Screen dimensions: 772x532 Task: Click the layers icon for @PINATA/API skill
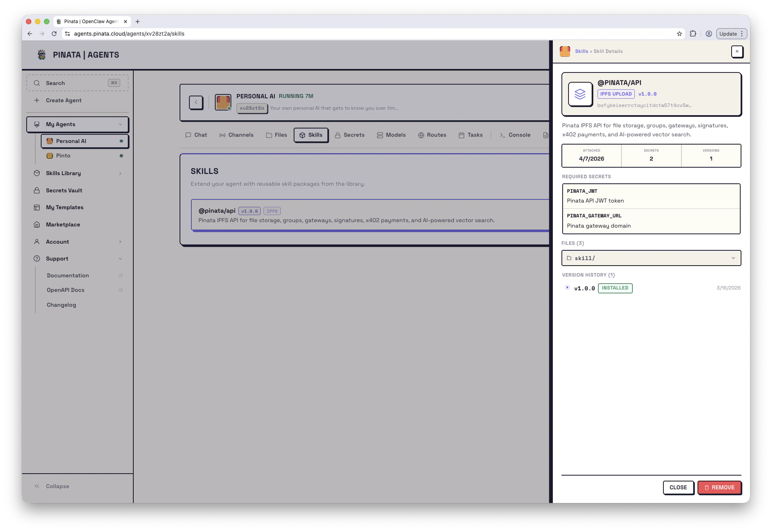[x=580, y=94]
